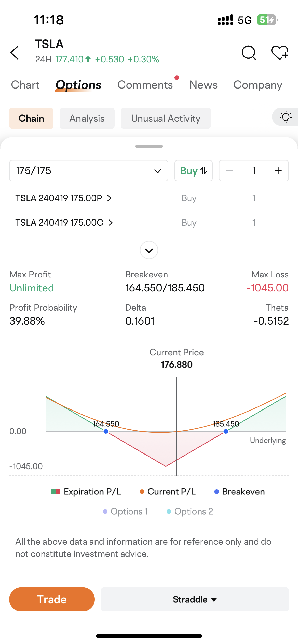Screen dimensions: 298x644
Task: Open TSLA 240419 175.00C contract details
Action: click(x=64, y=223)
